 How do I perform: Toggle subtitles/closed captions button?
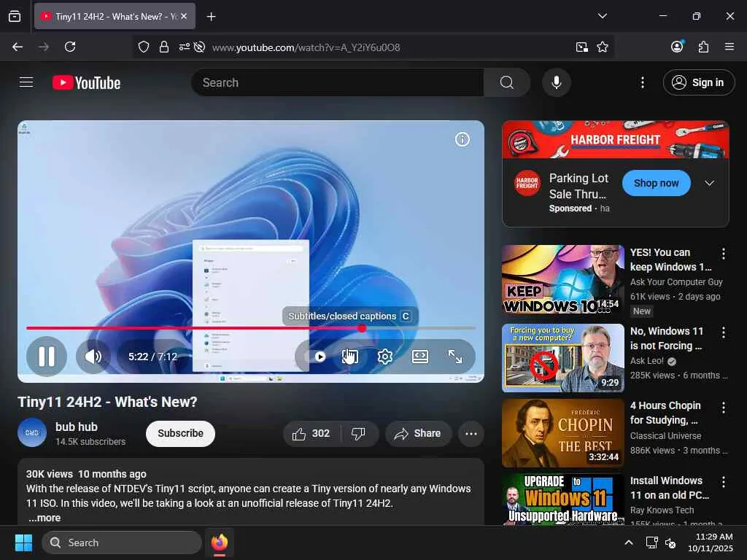pos(350,356)
